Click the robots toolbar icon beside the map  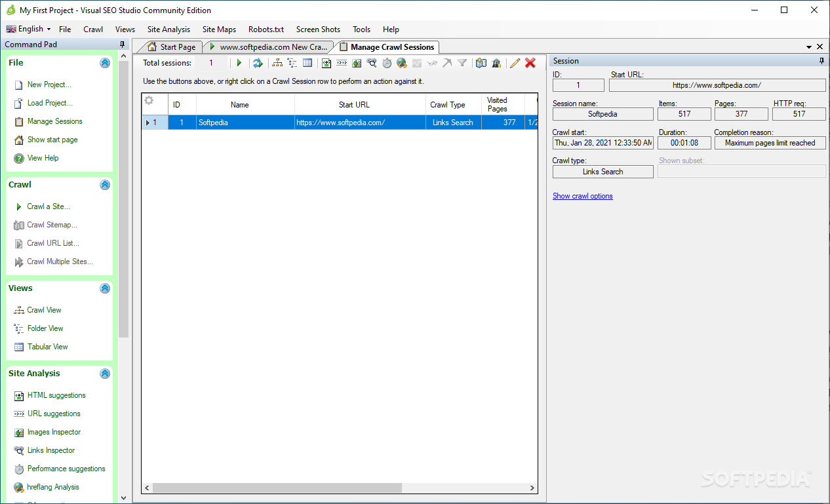[496, 63]
